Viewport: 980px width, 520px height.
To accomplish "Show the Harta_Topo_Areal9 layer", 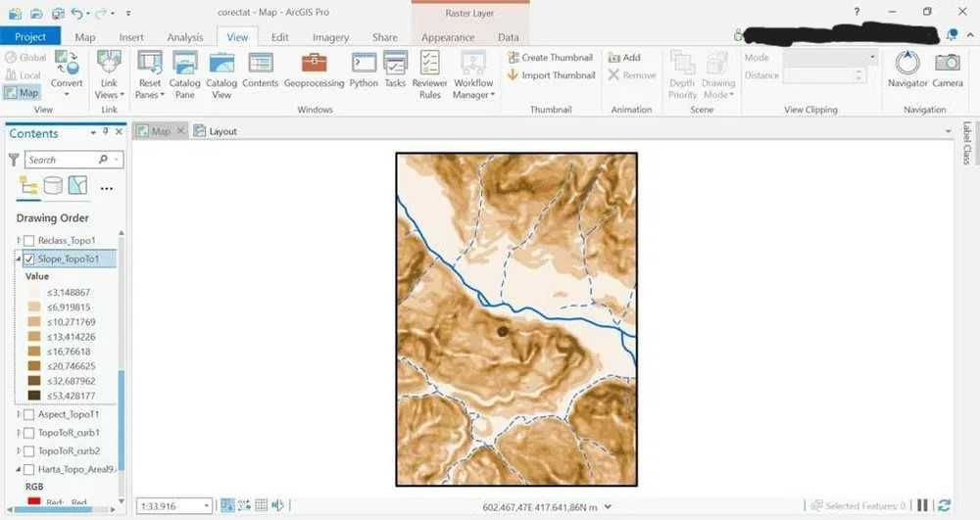I will tap(28, 469).
